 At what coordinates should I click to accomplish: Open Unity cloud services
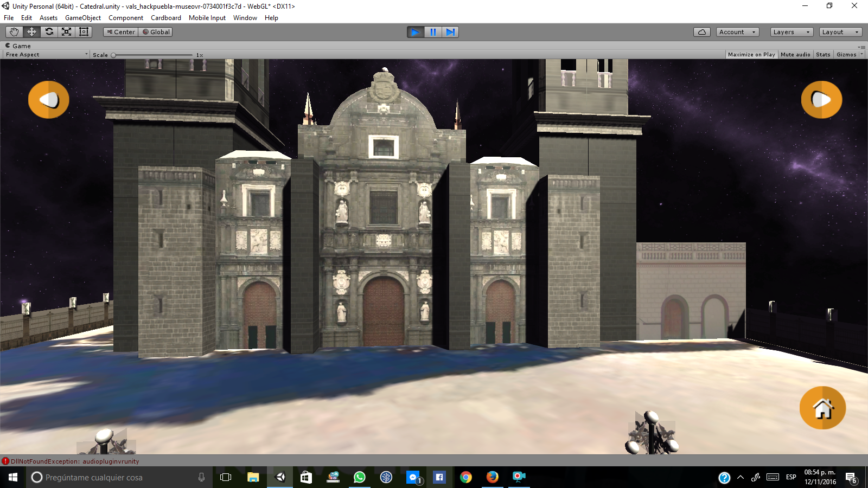click(702, 32)
